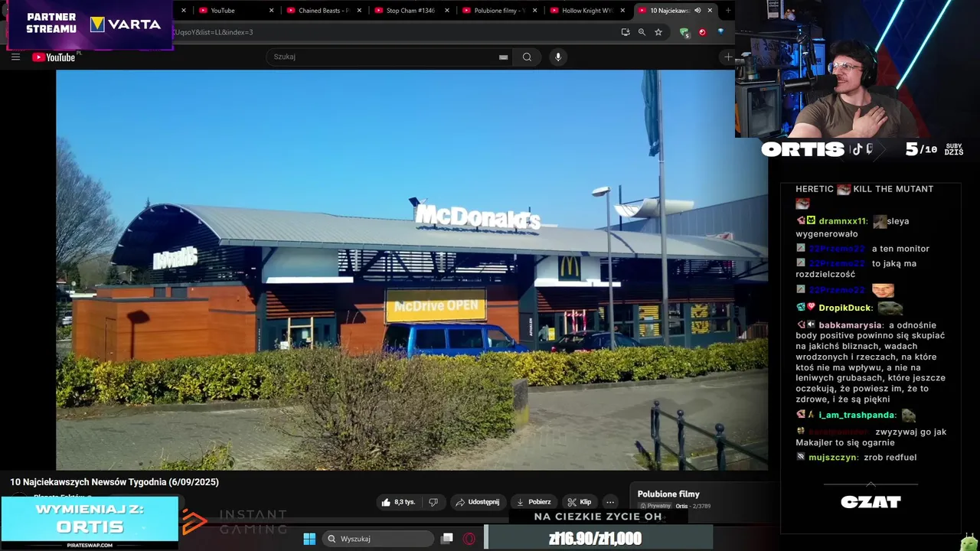
Task: Close the Chained Beasts tab
Action: point(359,11)
